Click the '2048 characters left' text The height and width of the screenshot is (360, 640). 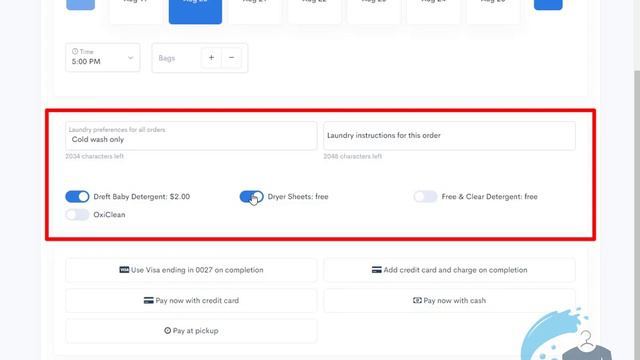pos(353,156)
